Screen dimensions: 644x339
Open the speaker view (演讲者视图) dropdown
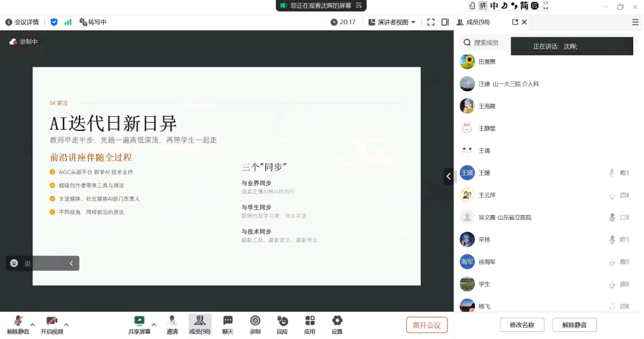[x=392, y=22]
